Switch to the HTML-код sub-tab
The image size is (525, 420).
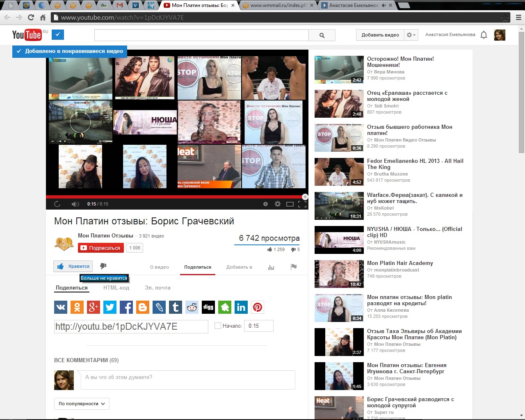point(116,288)
